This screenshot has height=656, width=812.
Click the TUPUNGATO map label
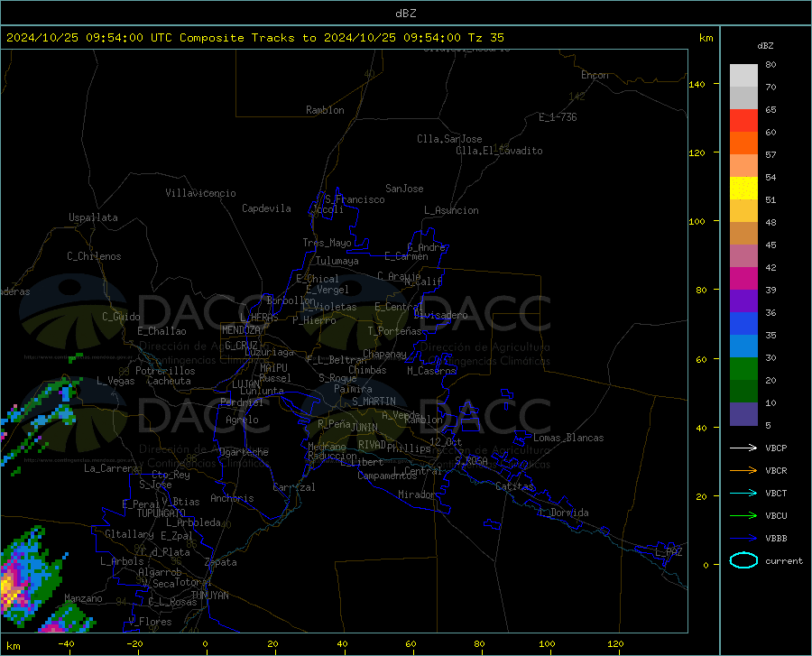(x=161, y=513)
